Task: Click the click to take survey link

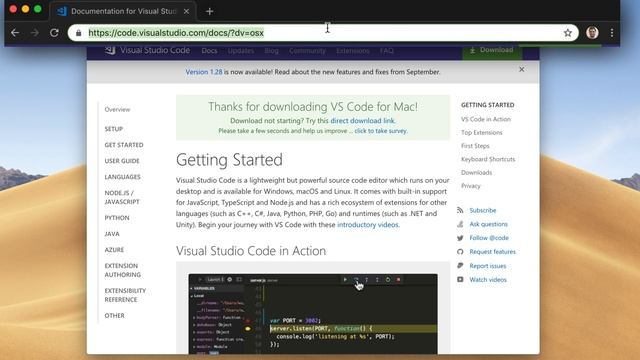Action: [381, 131]
